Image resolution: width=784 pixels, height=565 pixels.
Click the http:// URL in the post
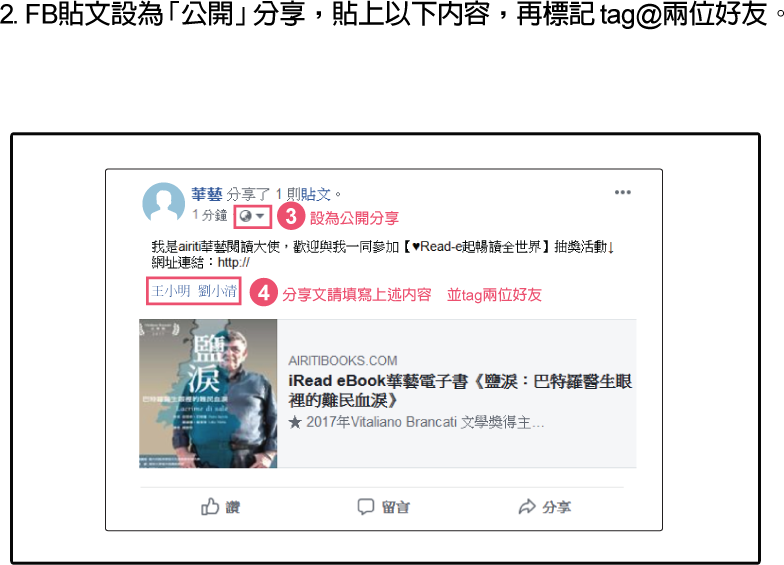[234, 262]
